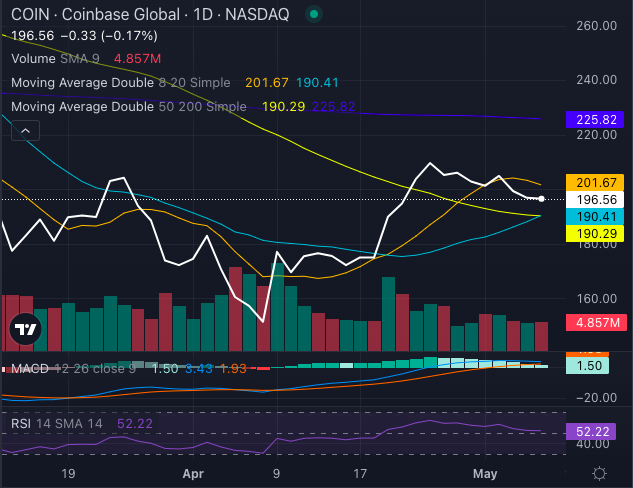Click the 52.22 value in RSI legend
This screenshot has width=633, height=488.
(135, 424)
